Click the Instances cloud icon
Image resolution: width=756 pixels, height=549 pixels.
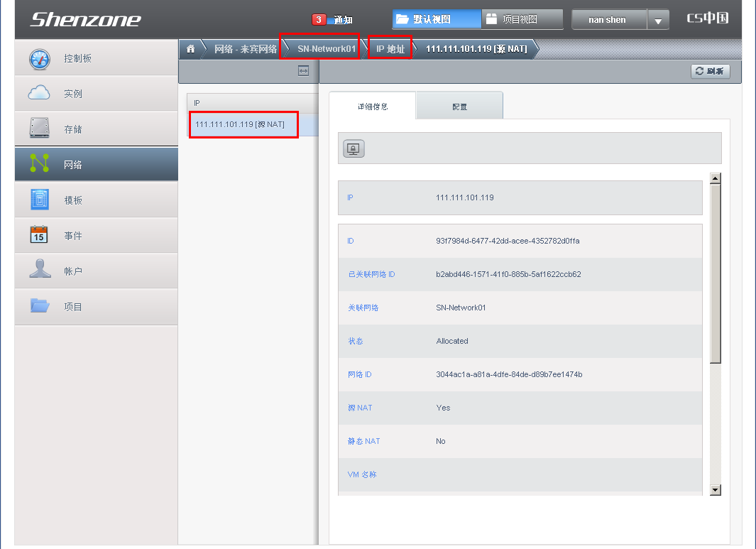coord(40,93)
